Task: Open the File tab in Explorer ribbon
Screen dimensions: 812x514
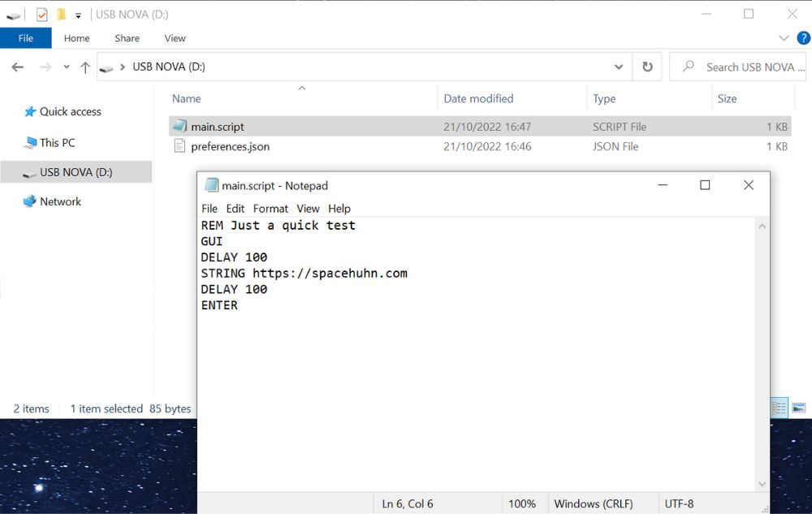Action: (25, 38)
